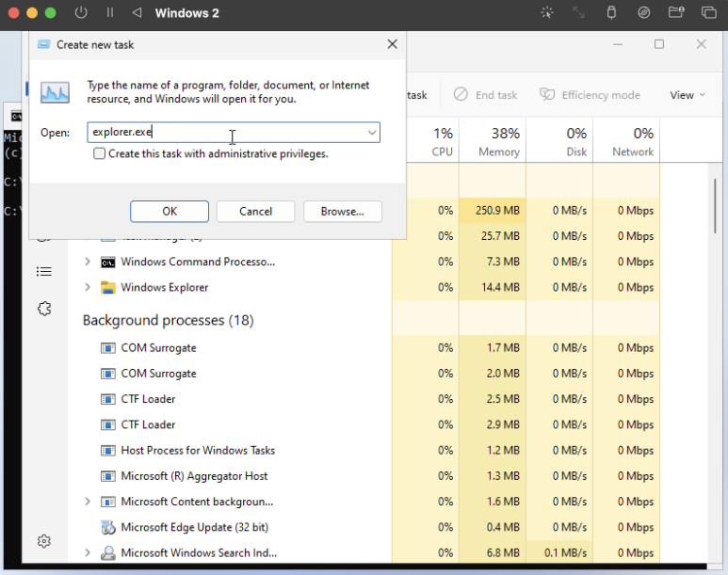The width and height of the screenshot is (728, 575).
Task: Toggle Efficiency mode in the Task Manager toolbar
Action: [x=590, y=95]
